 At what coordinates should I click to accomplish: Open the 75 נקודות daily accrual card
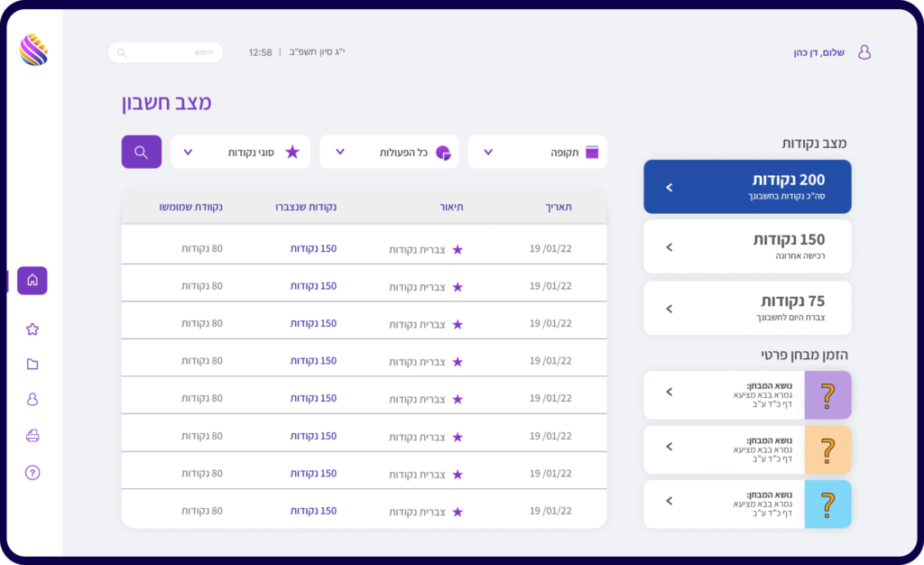click(x=747, y=308)
